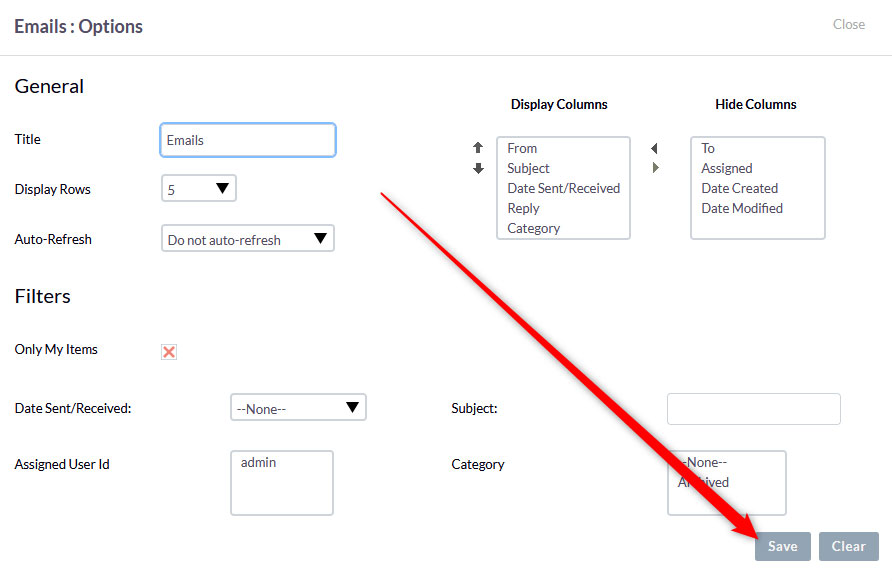Open the Display Rows dropdown

(x=198, y=188)
